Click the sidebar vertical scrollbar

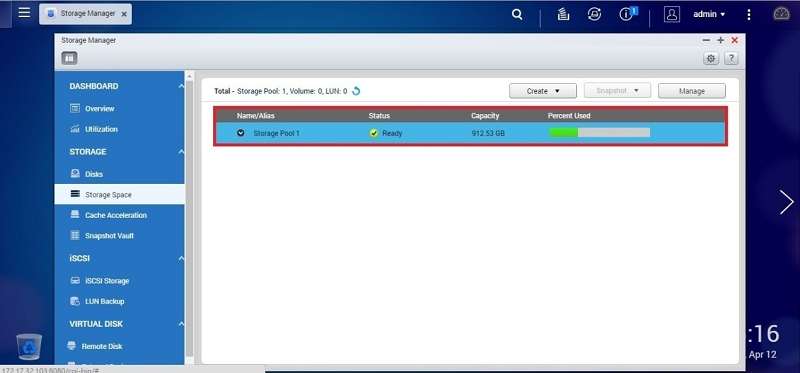pos(189,219)
